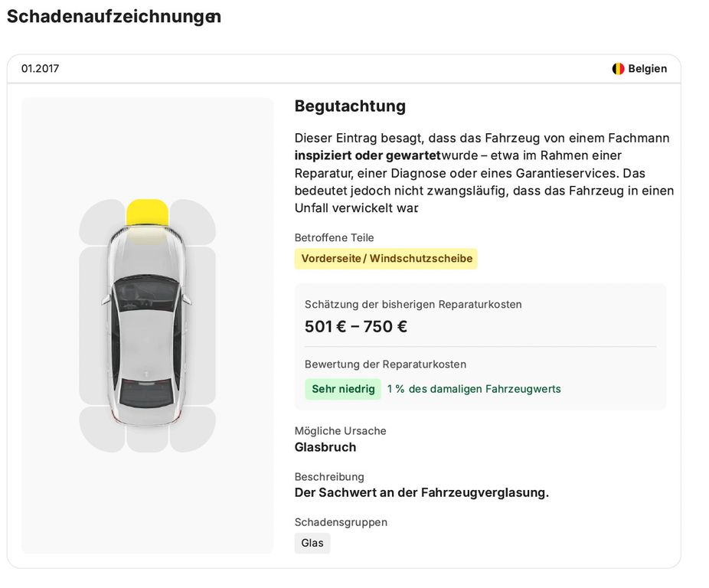Click the Schadenaufzeichnungen section title
This screenshot has width=709, height=588.
click(x=114, y=17)
